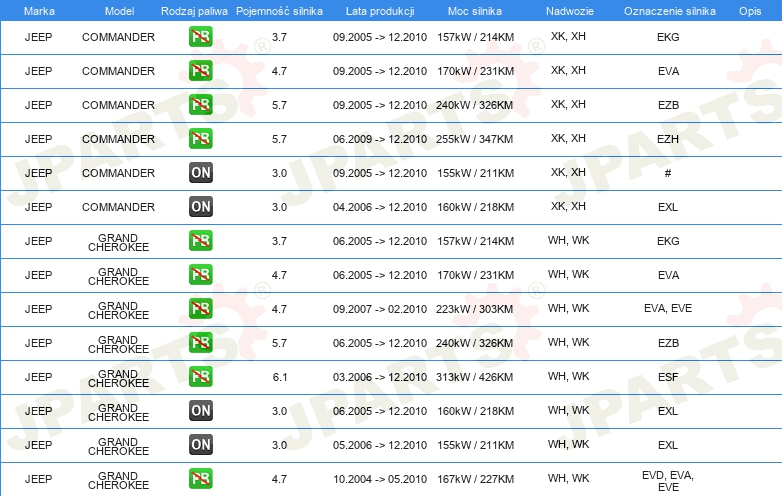
Task: Click the Marka column header
Action: pyautogui.click(x=39, y=11)
